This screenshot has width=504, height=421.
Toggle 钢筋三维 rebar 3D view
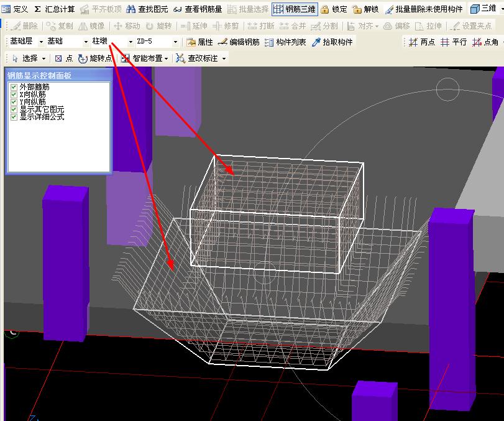pos(295,9)
